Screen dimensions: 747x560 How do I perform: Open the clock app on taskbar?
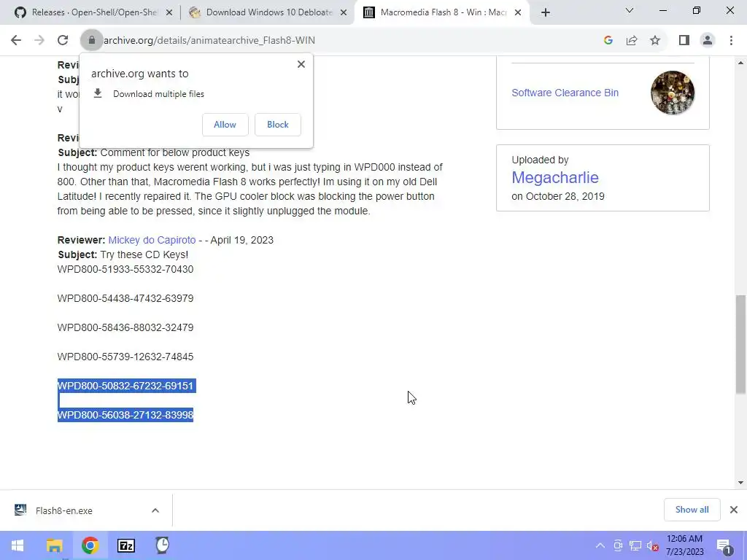coord(163,545)
